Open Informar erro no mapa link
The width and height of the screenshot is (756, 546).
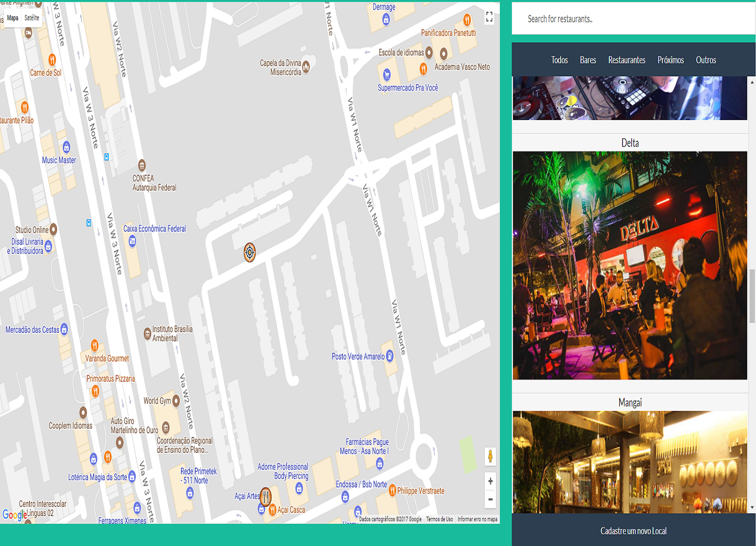coord(478,519)
